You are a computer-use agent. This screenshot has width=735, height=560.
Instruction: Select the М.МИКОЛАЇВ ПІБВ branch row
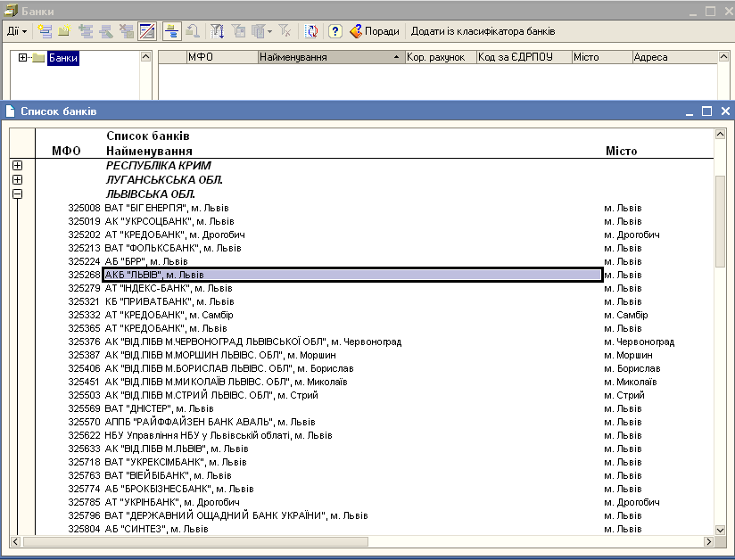pyautogui.click(x=374, y=382)
